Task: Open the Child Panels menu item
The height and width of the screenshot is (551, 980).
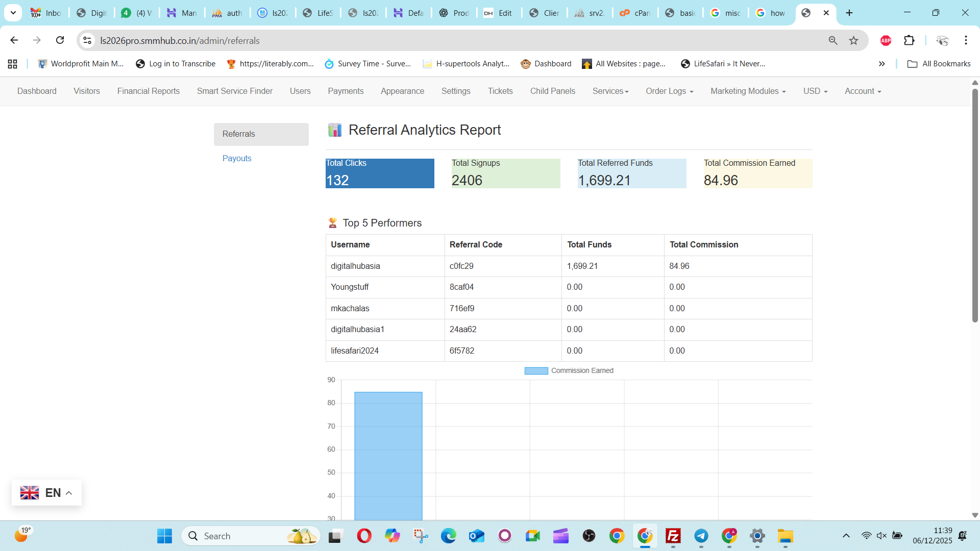Action: [x=552, y=91]
